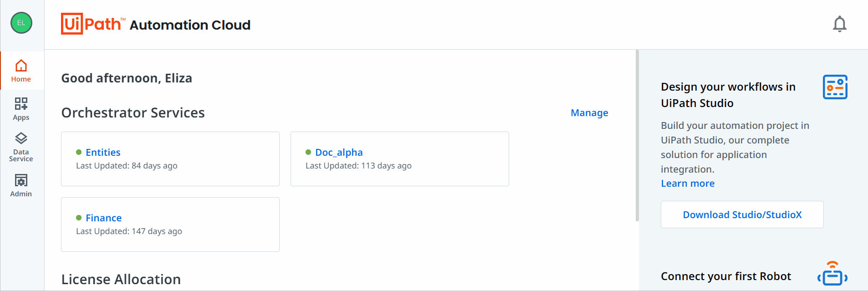
Task: Open the Apps sidebar icon
Action: [x=21, y=109]
